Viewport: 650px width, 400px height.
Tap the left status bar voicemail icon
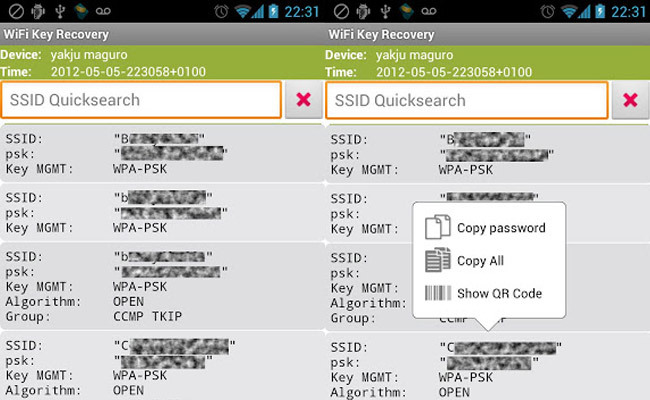tap(103, 11)
